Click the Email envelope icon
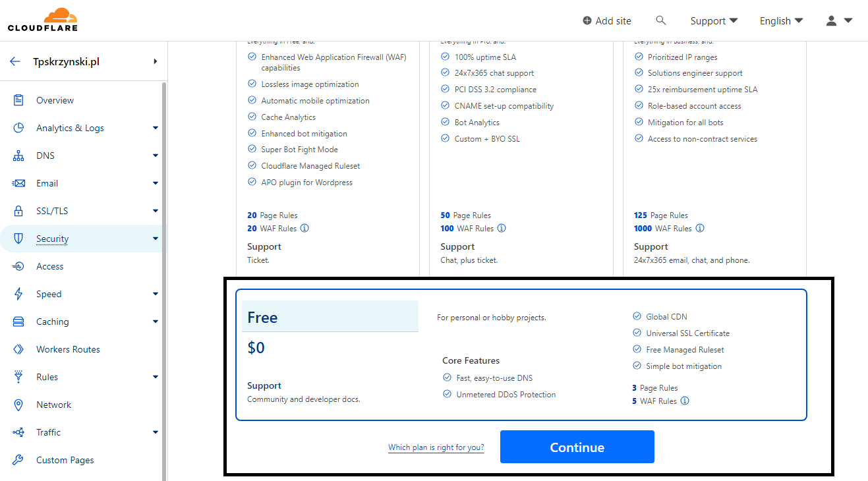Screen dimensions: 868x481 click(x=18, y=183)
